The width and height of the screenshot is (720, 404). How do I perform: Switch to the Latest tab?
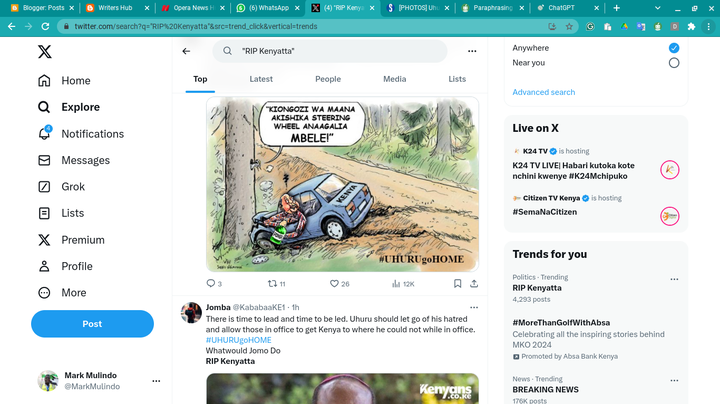(x=261, y=79)
